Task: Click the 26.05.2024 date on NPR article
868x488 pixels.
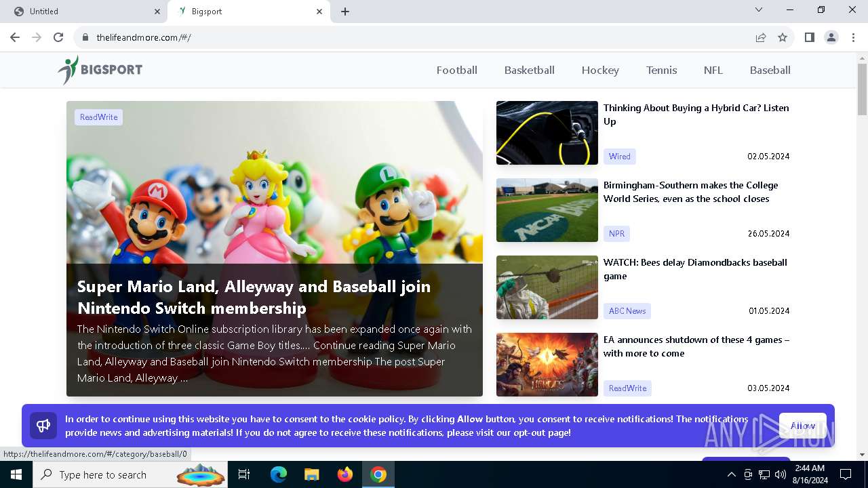Action: coord(768,234)
